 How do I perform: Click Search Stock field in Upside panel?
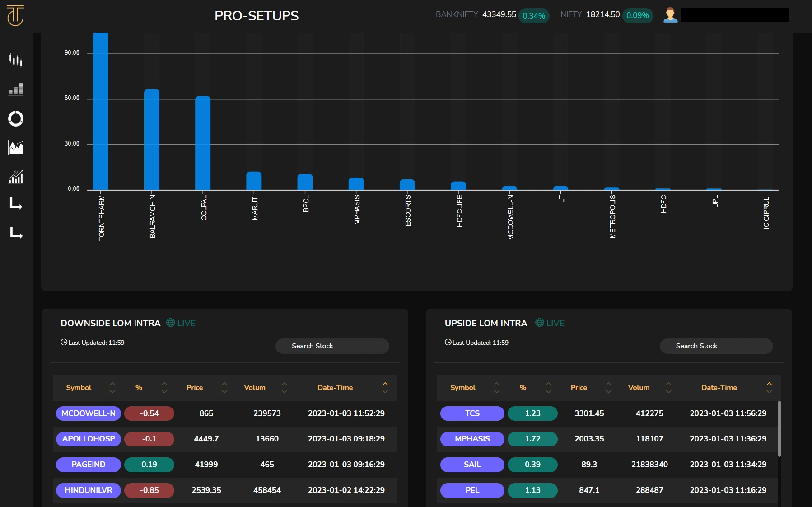click(716, 346)
